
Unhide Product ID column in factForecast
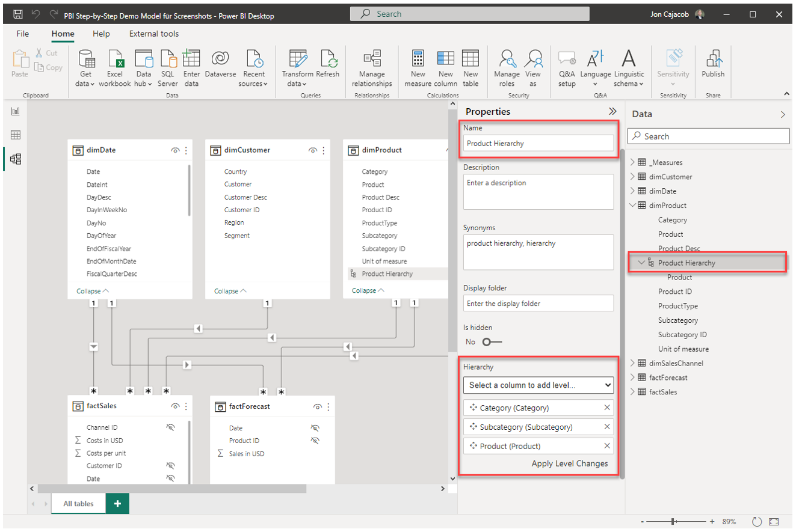tap(315, 441)
